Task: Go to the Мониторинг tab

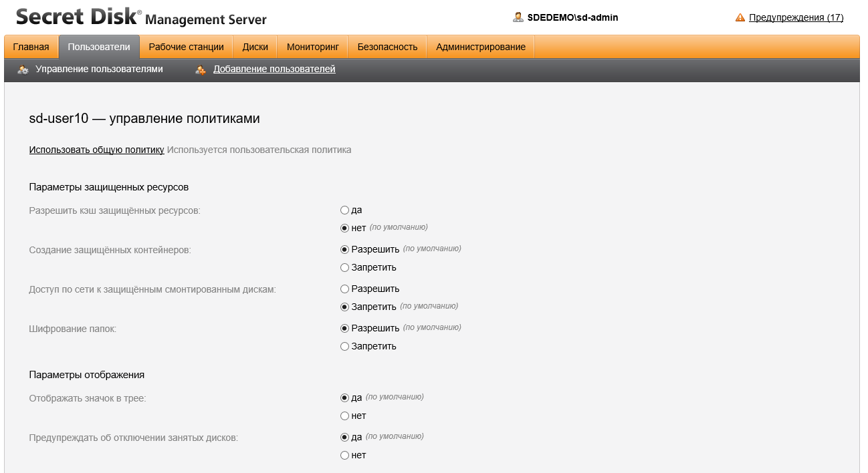Action: pos(313,47)
